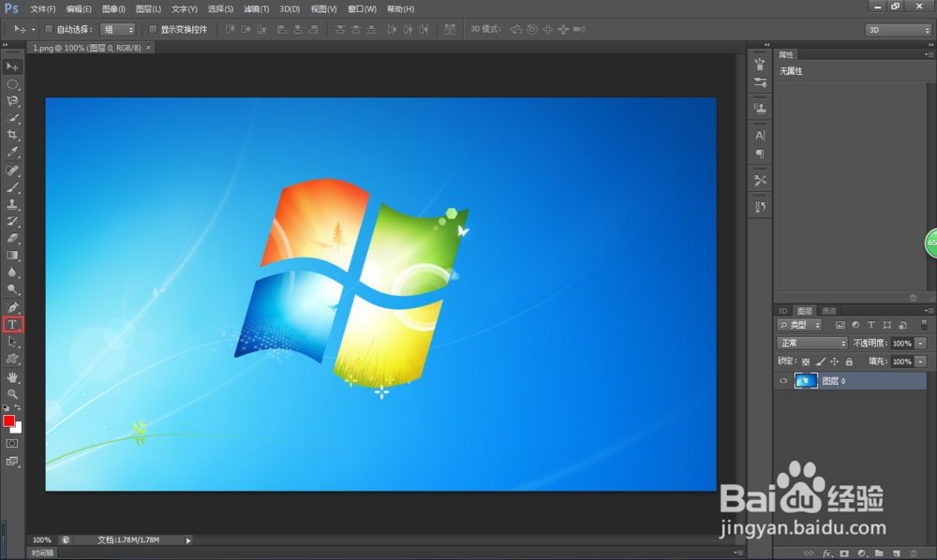Select the Elliptical Marquee tool
The image size is (937, 560).
[12, 84]
